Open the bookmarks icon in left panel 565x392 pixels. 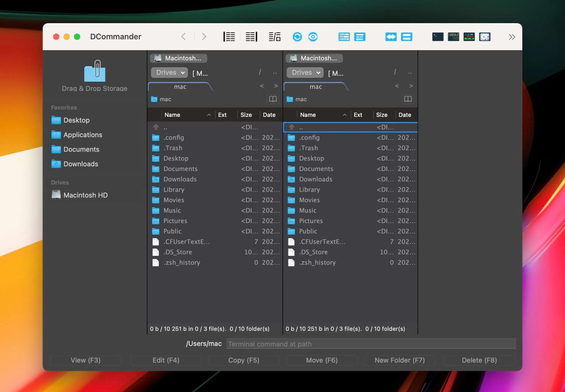273,99
